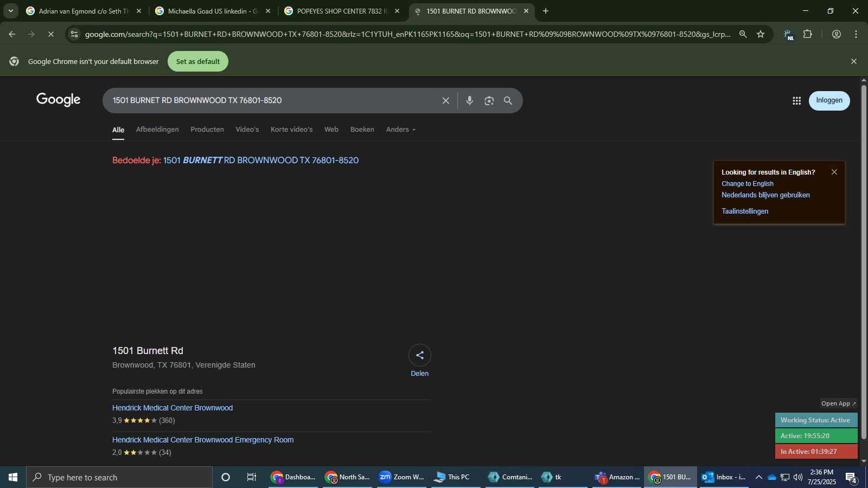This screenshot has width=868, height=488.
Task: Close the POPEYES SHOP CENTER tab
Action: [397, 11]
